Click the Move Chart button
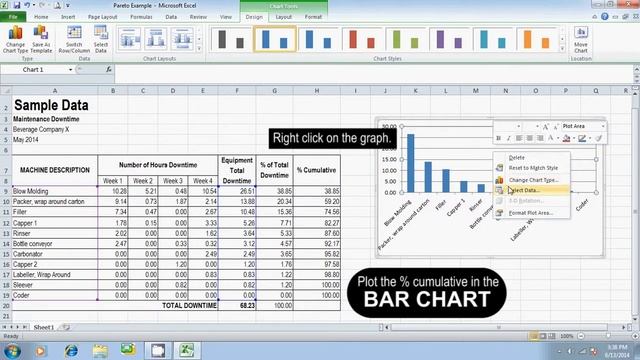The width and height of the screenshot is (640, 360). (580, 40)
